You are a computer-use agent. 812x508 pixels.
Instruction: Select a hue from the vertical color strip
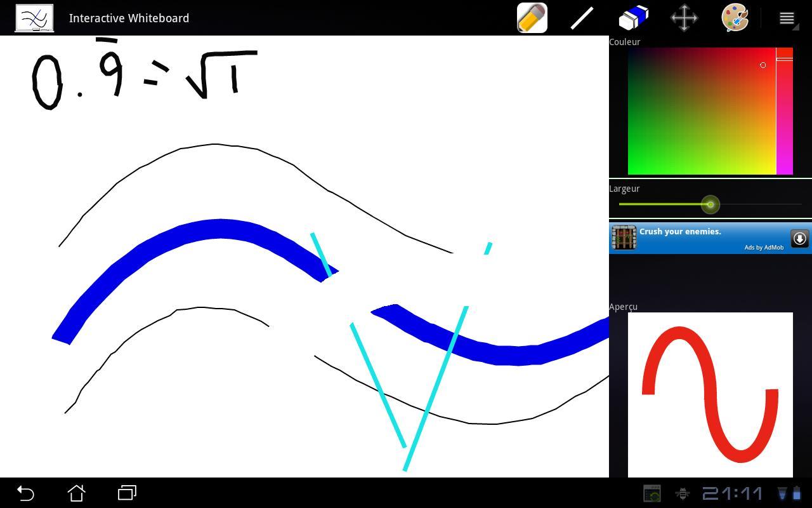(785, 111)
